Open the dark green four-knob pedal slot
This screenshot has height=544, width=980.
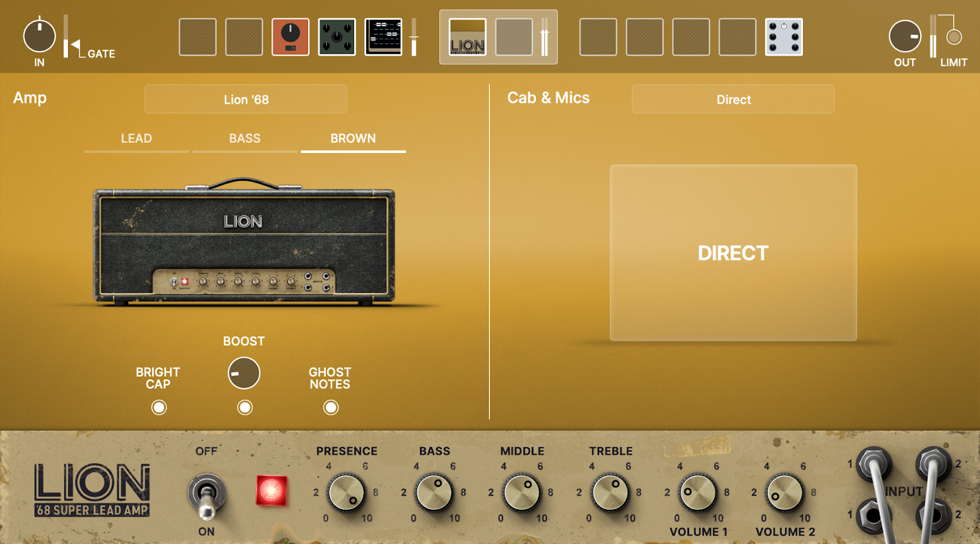coord(337,37)
